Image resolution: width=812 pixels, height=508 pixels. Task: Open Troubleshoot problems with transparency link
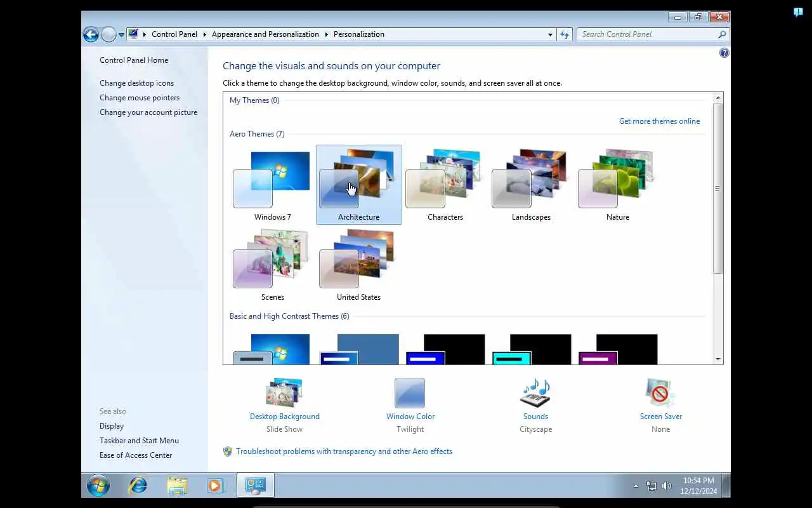tap(344, 451)
